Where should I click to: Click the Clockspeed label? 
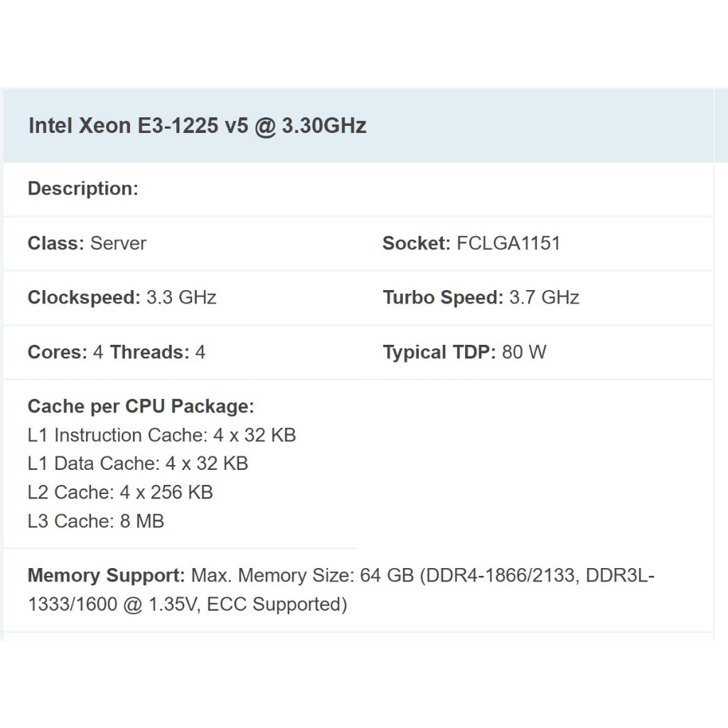click(84, 297)
